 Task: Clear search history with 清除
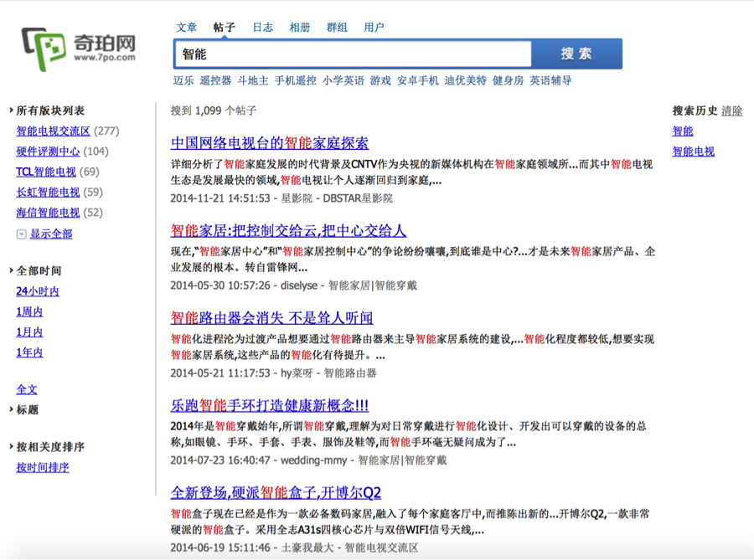coord(732,111)
